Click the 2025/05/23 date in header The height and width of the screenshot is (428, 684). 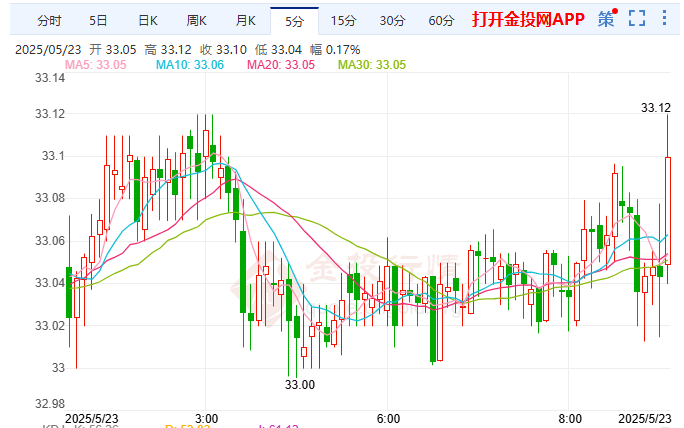[48, 50]
